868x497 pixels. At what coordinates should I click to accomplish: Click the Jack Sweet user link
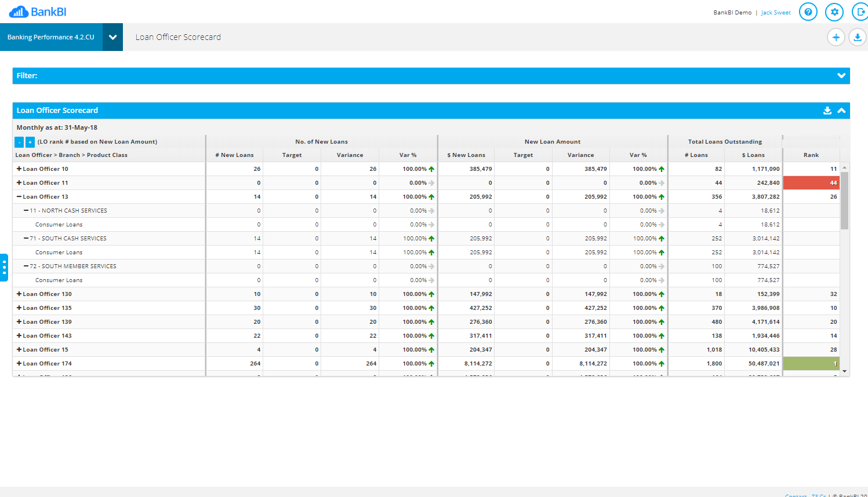pyautogui.click(x=776, y=13)
